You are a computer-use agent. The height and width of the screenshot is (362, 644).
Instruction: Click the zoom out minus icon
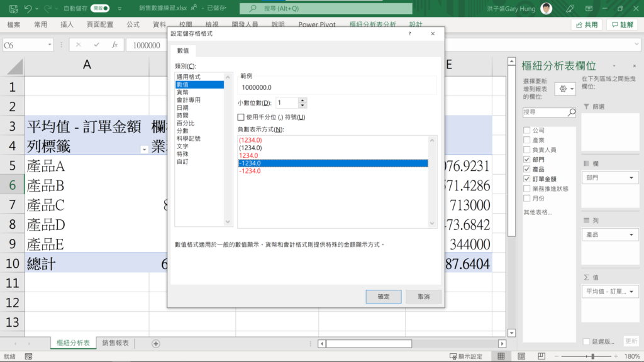pyautogui.click(x=557, y=356)
